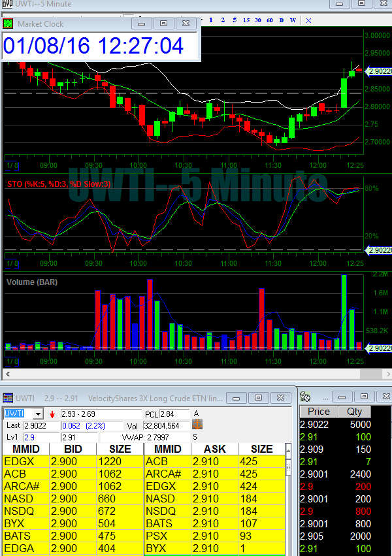Click the Level 2 scrollbar up arrow

click(x=288, y=450)
